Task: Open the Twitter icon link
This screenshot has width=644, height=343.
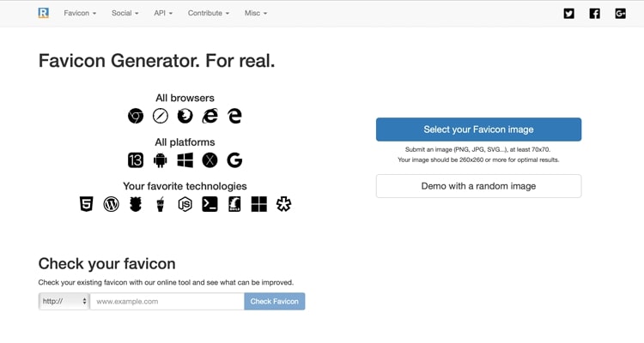Action: click(x=568, y=14)
